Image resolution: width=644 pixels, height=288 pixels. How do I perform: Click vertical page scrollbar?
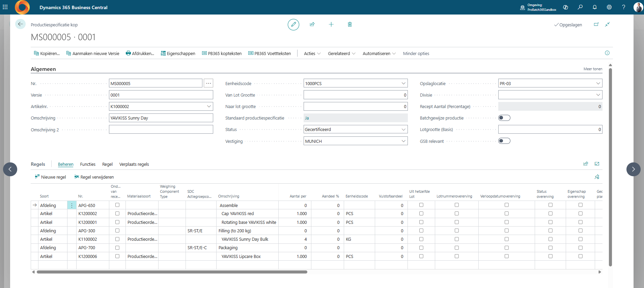click(610, 167)
